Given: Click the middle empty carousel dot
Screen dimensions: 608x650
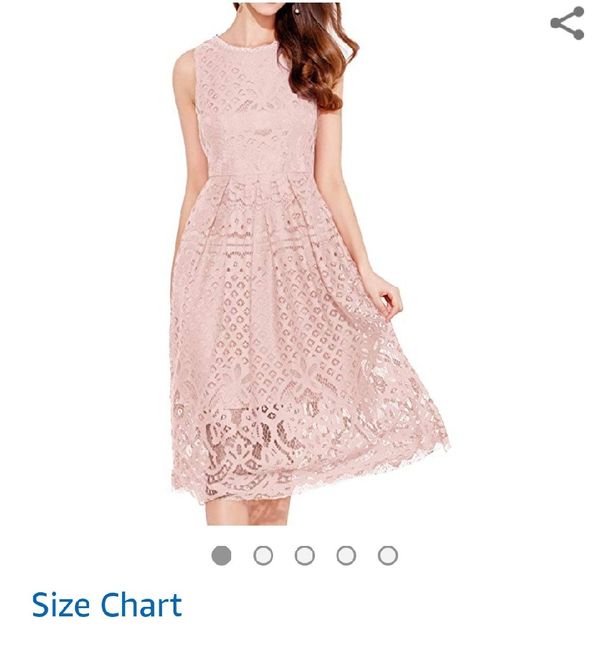Looking at the screenshot, I should click(305, 555).
